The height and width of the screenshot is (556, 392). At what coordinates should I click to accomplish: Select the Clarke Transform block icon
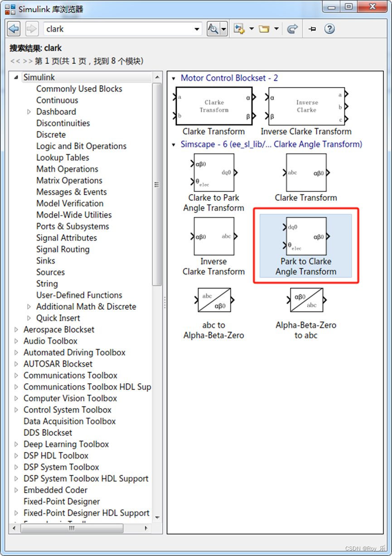(x=214, y=105)
